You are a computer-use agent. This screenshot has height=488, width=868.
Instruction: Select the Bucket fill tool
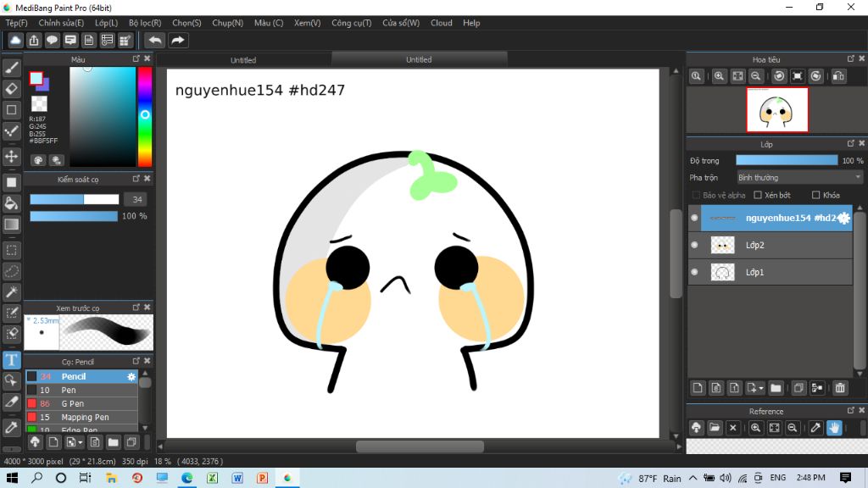pyautogui.click(x=12, y=203)
